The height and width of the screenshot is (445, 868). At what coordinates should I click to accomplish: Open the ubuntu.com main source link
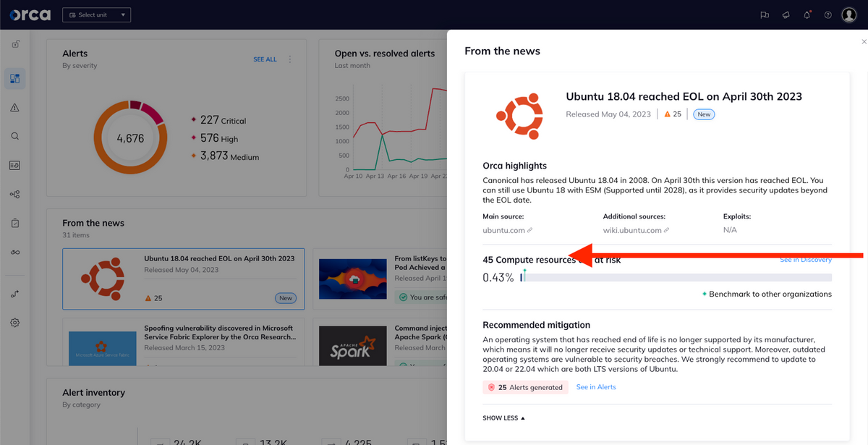[499, 230]
